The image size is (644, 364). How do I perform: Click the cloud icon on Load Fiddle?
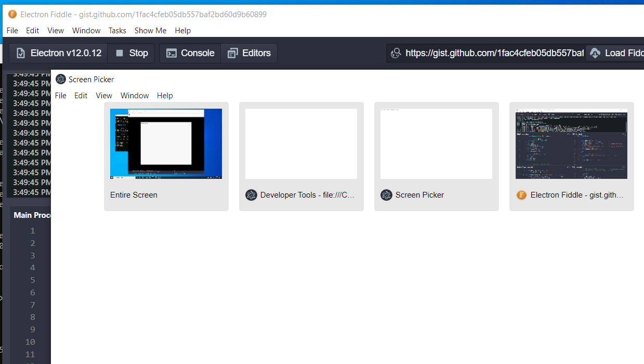tap(595, 53)
